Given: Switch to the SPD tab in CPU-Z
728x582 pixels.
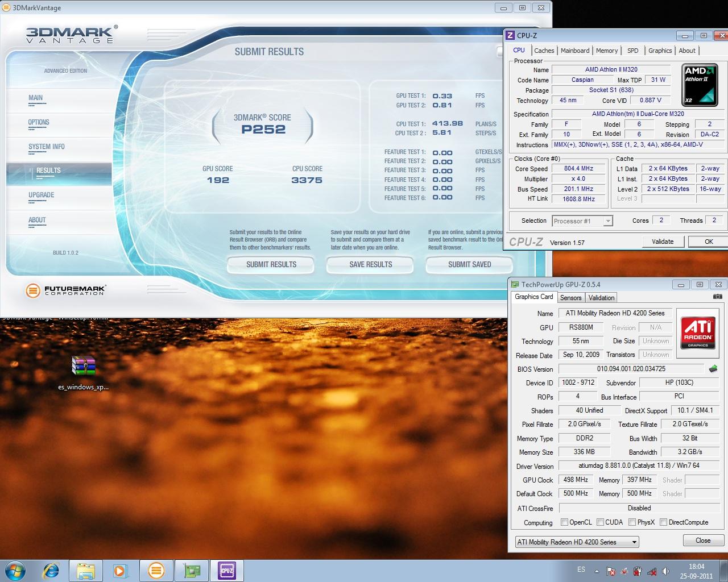Looking at the screenshot, I should (632, 51).
